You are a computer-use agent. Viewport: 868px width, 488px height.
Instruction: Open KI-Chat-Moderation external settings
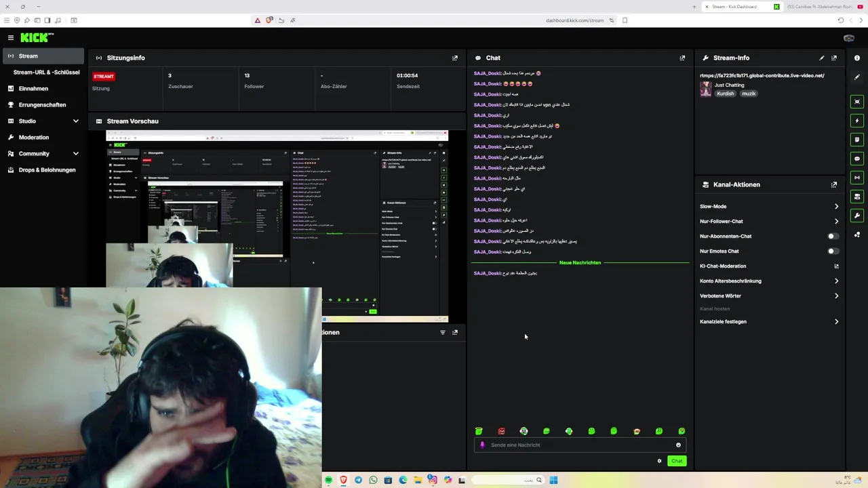pos(836,266)
